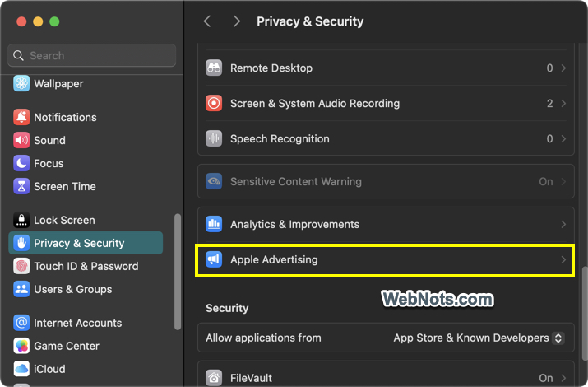Click the Analytics & Improvements chart icon
588x387 pixels.
(214, 224)
